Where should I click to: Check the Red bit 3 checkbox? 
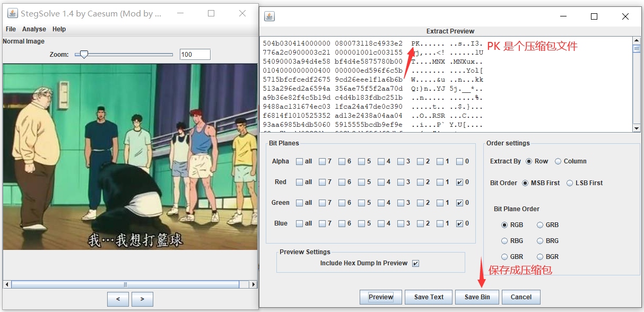(x=401, y=182)
